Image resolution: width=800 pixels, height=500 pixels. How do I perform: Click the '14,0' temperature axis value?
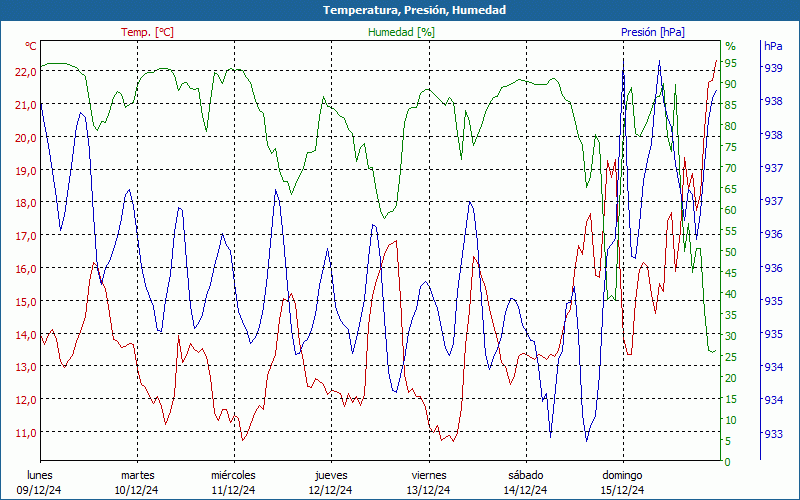click(x=26, y=335)
